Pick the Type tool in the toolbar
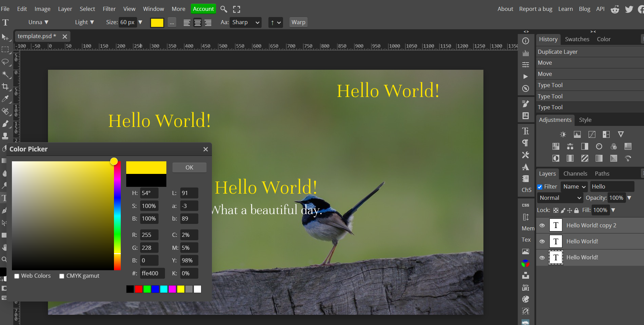Image resolution: width=644 pixels, height=325 pixels. point(4,197)
